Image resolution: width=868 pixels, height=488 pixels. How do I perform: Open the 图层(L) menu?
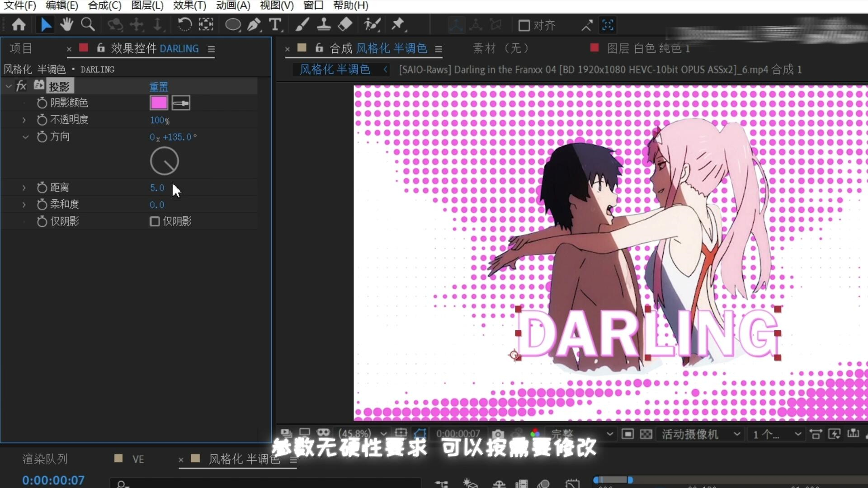[147, 5]
